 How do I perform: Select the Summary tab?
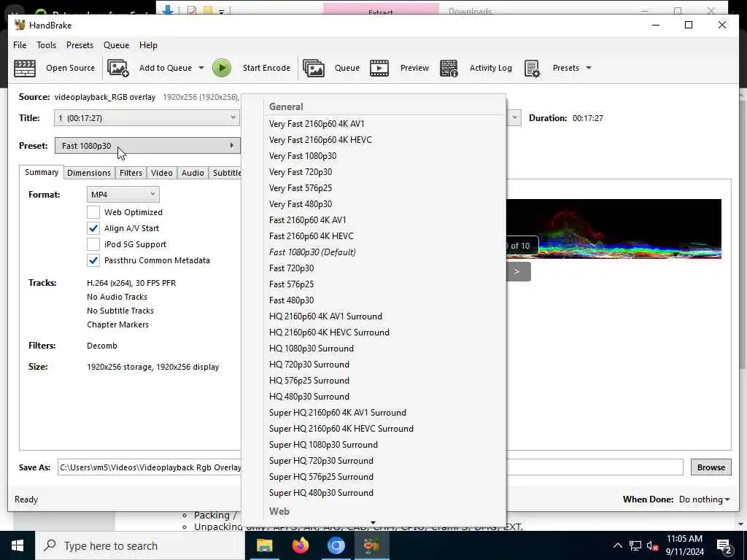tap(42, 172)
